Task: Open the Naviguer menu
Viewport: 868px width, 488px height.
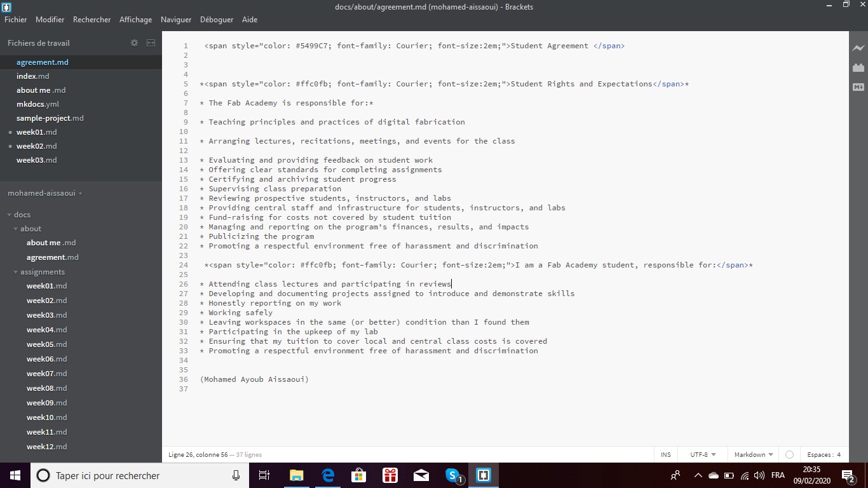Action: pos(176,20)
